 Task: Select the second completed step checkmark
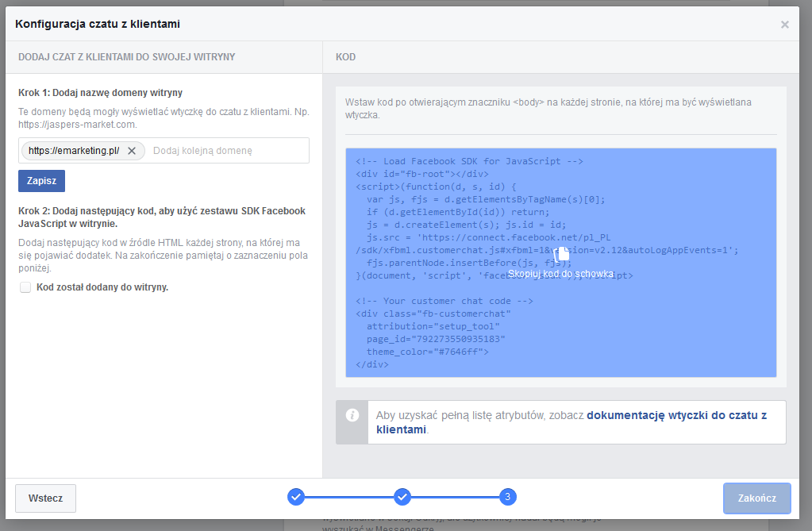pyautogui.click(x=402, y=497)
